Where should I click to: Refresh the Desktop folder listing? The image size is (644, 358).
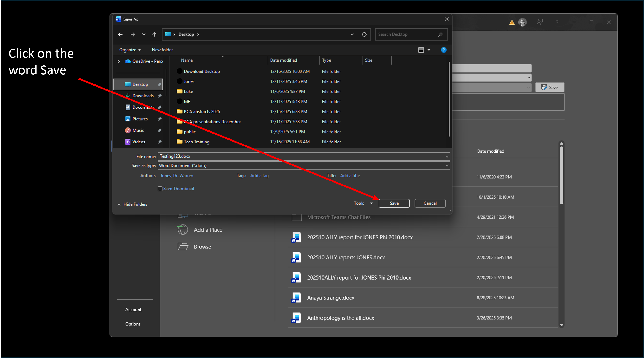pos(364,35)
